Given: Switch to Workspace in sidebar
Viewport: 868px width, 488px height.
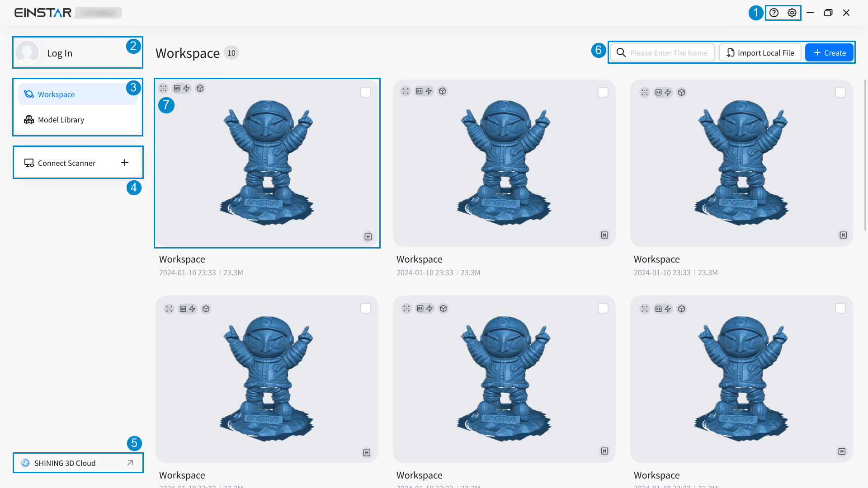Looking at the screenshot, I should click(56, 94).
